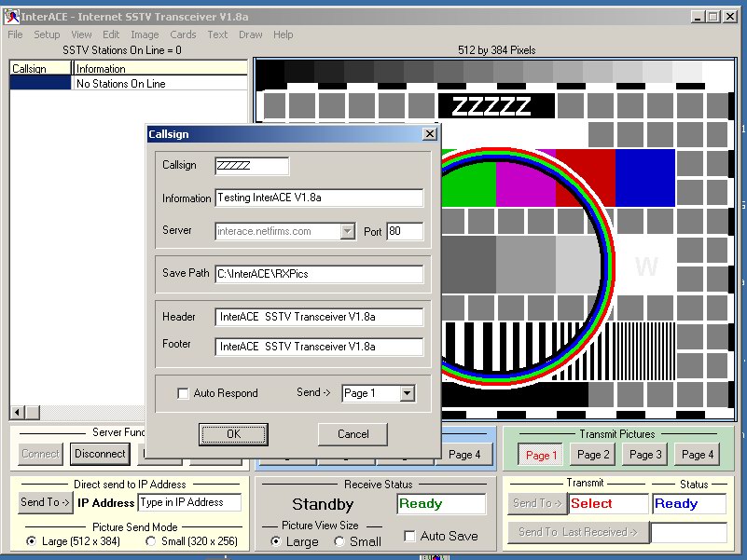Click the transmit Select status field
Image resolution: width=747 pixels, height=560 pixels.
pos(608,504)
